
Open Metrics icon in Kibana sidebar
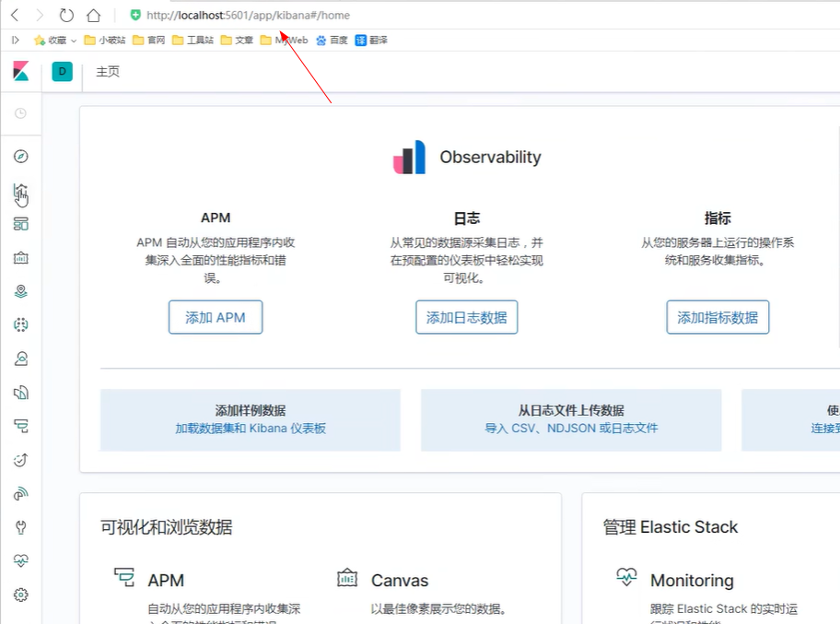pyautogui.click(x=20, y=359)
